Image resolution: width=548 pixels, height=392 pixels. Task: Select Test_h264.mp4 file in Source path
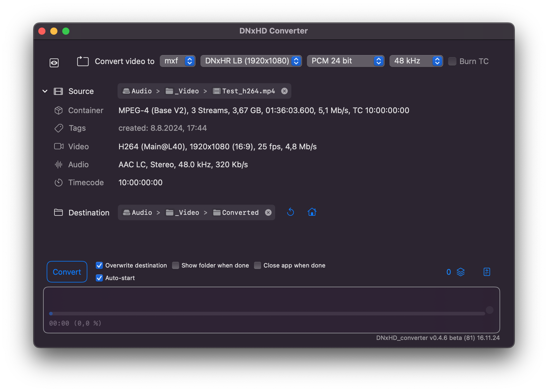tap(244, 91)
